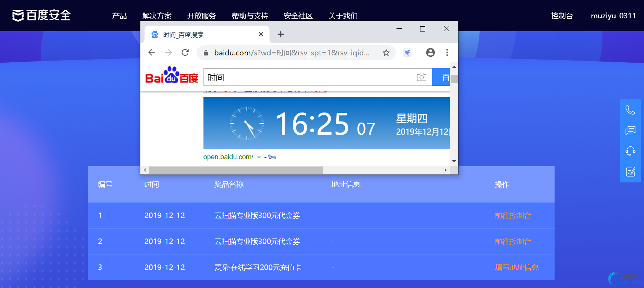Viewport: 644px width, 288px height.
Task: Open the 解决方案 menu
Action: [157, 16]
